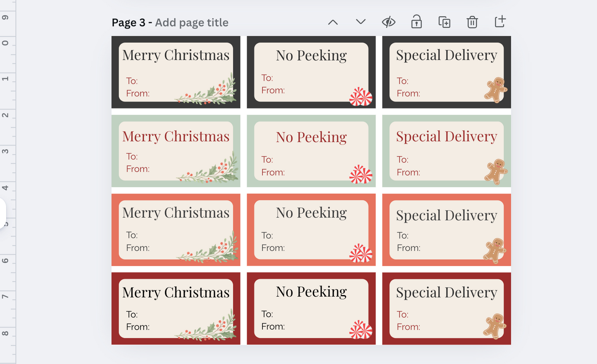Click the vertical ruler on the left
Screen dimensions: 597x364
click(x=7, y=182)
